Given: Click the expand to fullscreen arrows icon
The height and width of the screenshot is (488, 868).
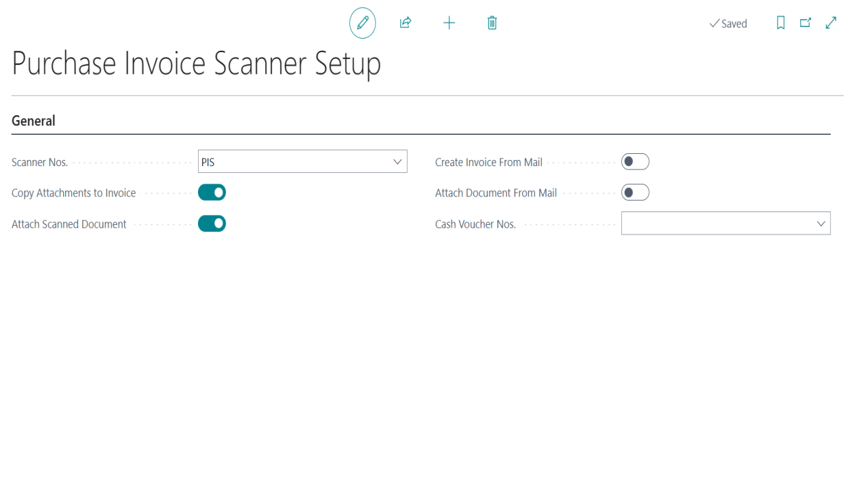Looking at the screenshot, I should 831,23.
